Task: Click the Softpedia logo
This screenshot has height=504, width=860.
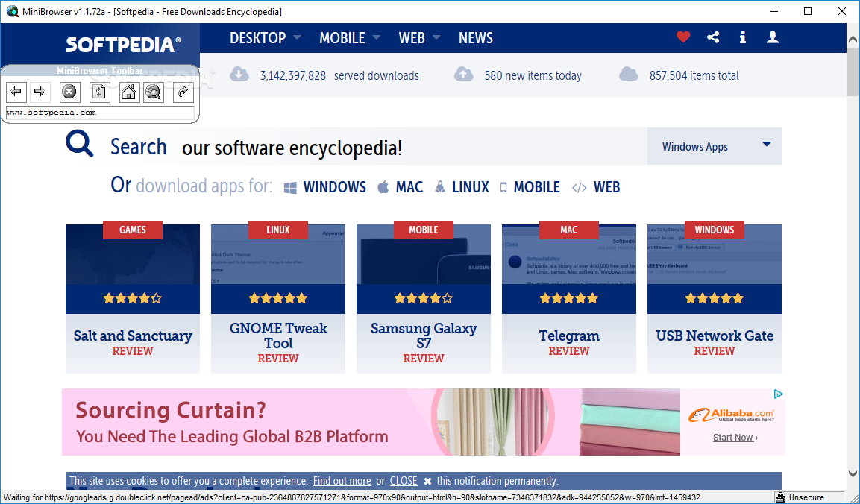Action: [x=123, y=45]
